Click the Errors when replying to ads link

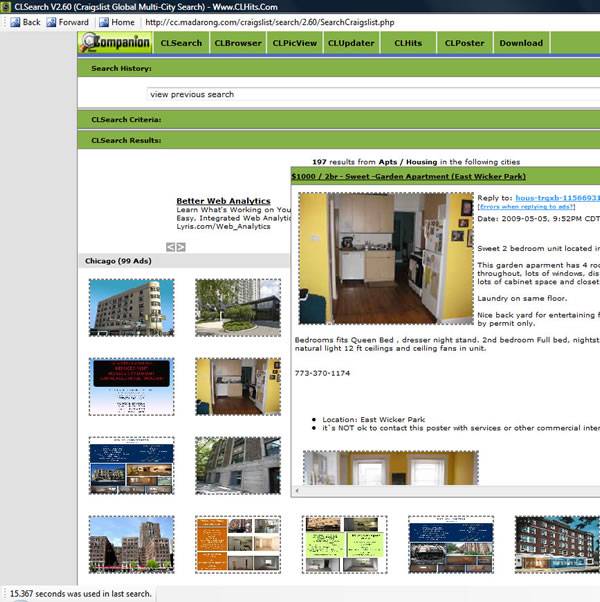526,206
